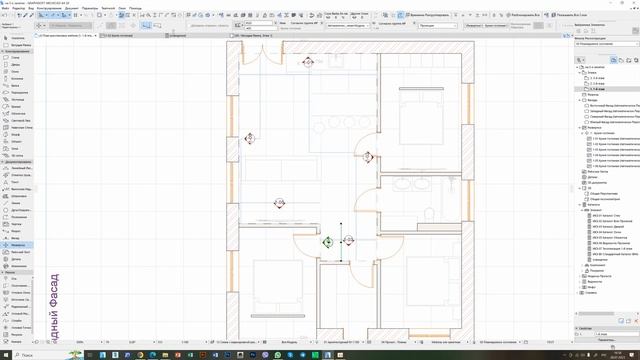Select the green highlighted elevation marker on plan
This screenshot has width=640, height=360.
[x=328, y=242]
